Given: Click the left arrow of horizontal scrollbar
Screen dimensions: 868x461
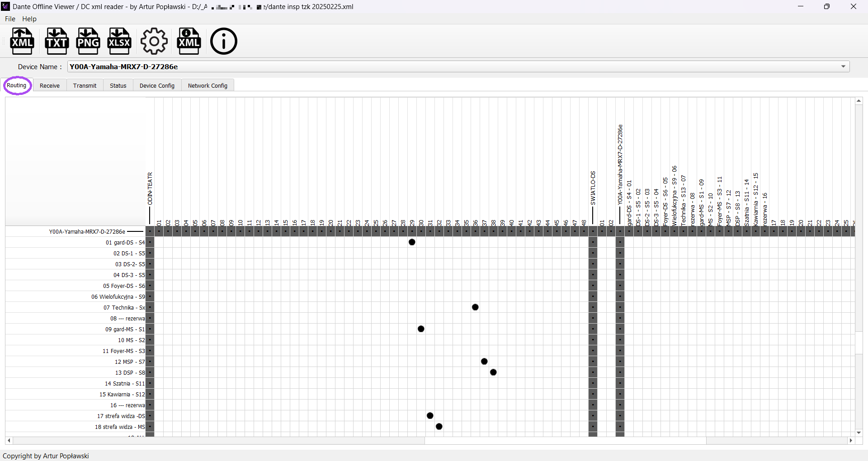Looking at the screenshot, I should pyautogui.click(x=9, y=440).
